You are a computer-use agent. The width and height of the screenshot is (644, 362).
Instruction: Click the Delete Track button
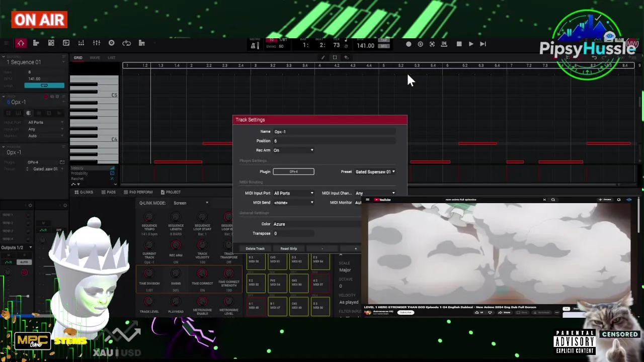click(255, 248)
